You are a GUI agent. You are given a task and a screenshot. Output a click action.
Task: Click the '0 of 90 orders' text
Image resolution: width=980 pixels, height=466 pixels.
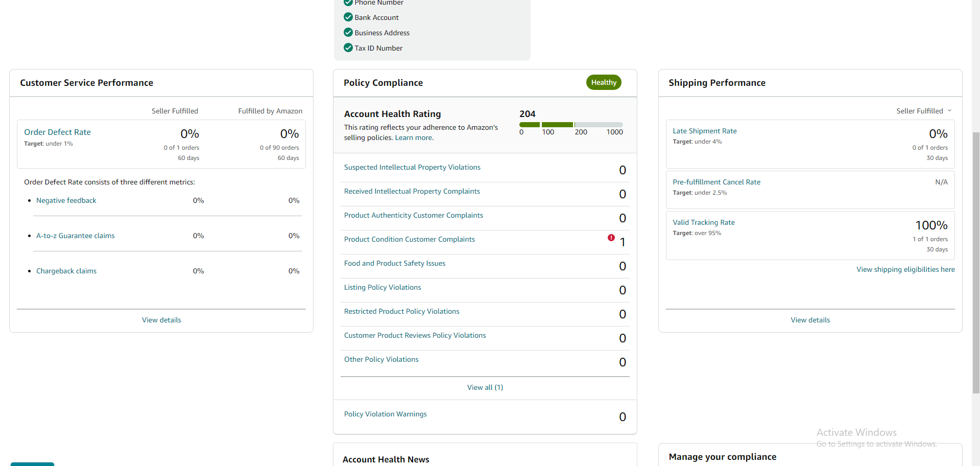[x=279, y=148]
